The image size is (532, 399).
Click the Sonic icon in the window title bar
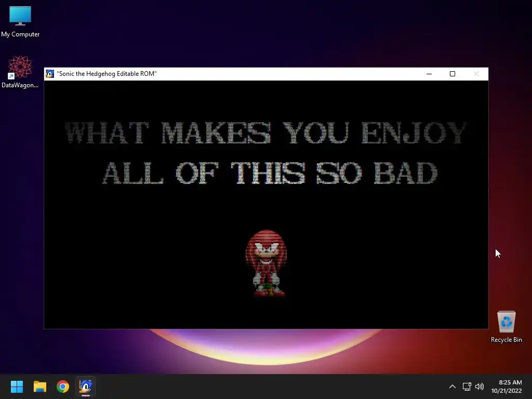[x=50, y=74]
